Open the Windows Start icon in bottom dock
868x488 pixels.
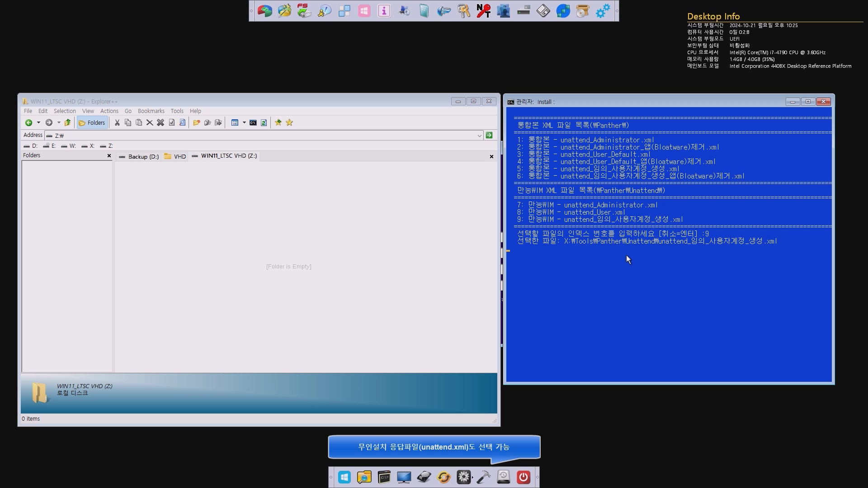(344, 477)
